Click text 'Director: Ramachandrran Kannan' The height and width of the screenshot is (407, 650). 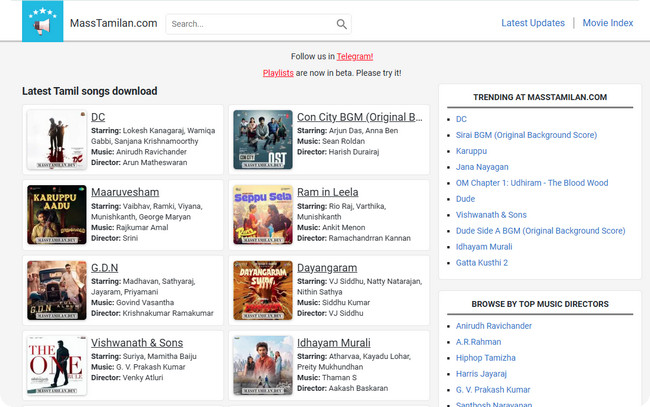(x=354, y=238)
